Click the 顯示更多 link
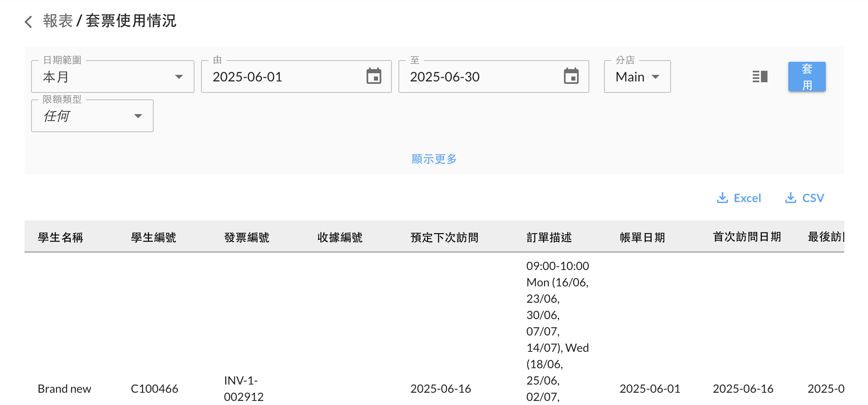Screen dimensions: 868x405 tap(434, 159)
